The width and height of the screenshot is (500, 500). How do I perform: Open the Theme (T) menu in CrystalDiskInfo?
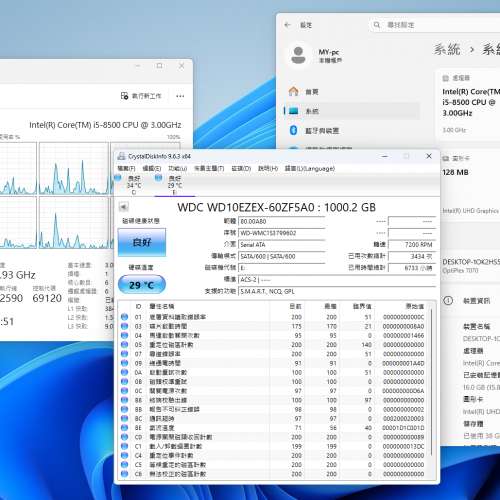209,168
